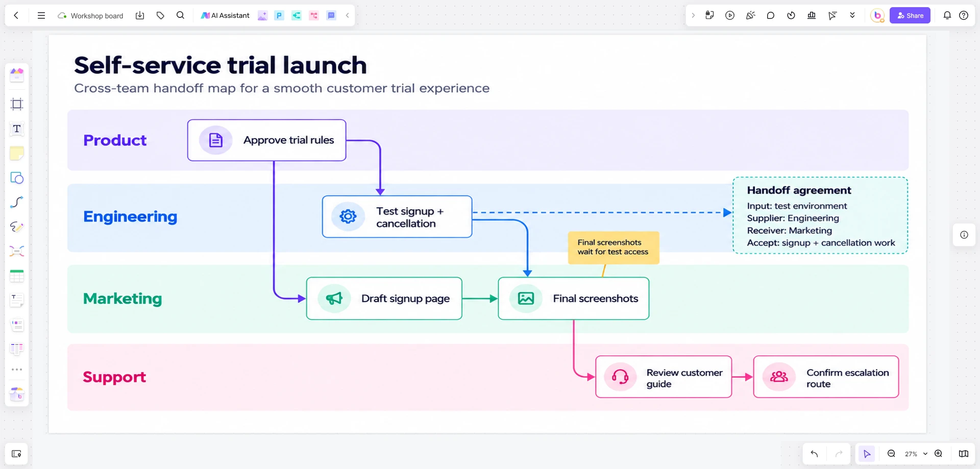Open the timer icon
980x469 pixels.
tap(791, 15)
